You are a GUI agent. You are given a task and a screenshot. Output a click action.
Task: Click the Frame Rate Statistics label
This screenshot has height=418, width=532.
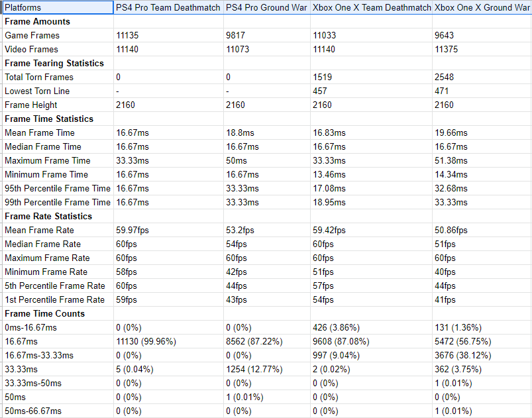(48, 216)
